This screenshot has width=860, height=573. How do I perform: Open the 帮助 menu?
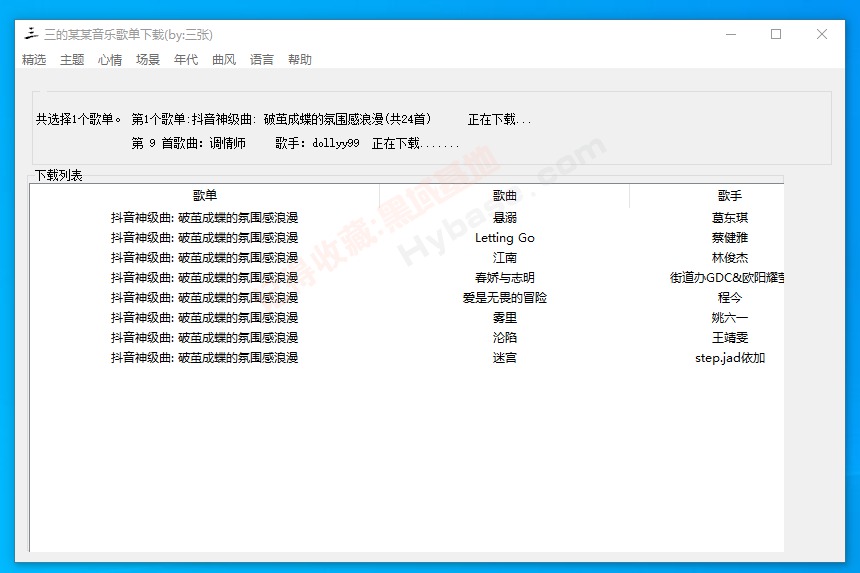[299, 59]
